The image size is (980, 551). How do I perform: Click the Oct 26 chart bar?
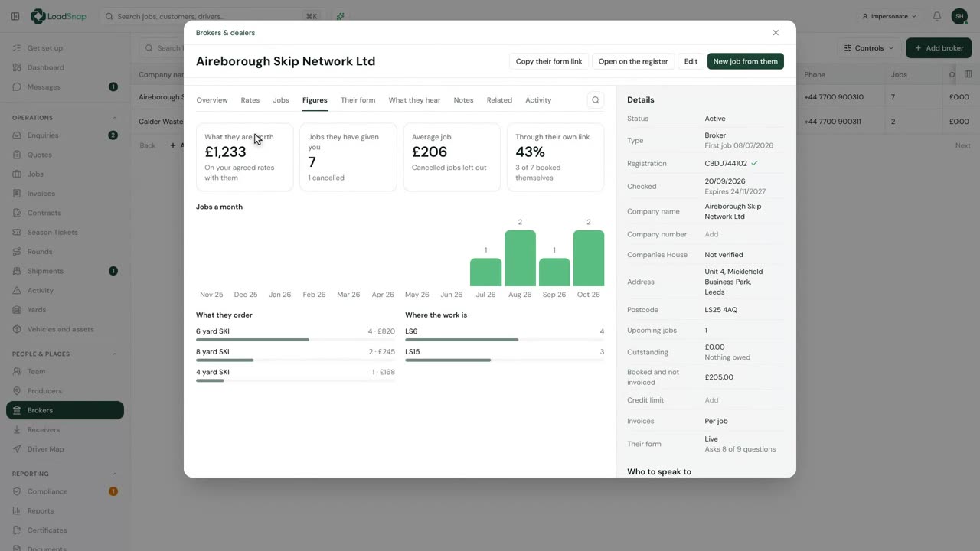(589, 258)
